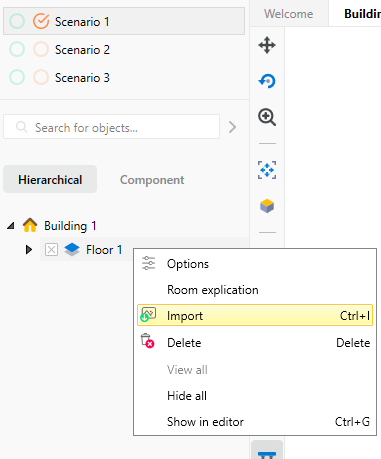
Task: Switch to the Hierarchical view tab
Action: [x=50, y=179]
